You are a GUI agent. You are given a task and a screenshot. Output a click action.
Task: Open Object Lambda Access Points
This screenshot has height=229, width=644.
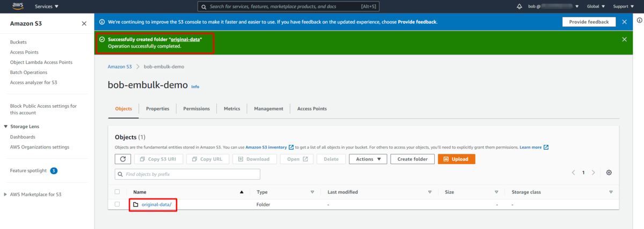click(41, 62)
